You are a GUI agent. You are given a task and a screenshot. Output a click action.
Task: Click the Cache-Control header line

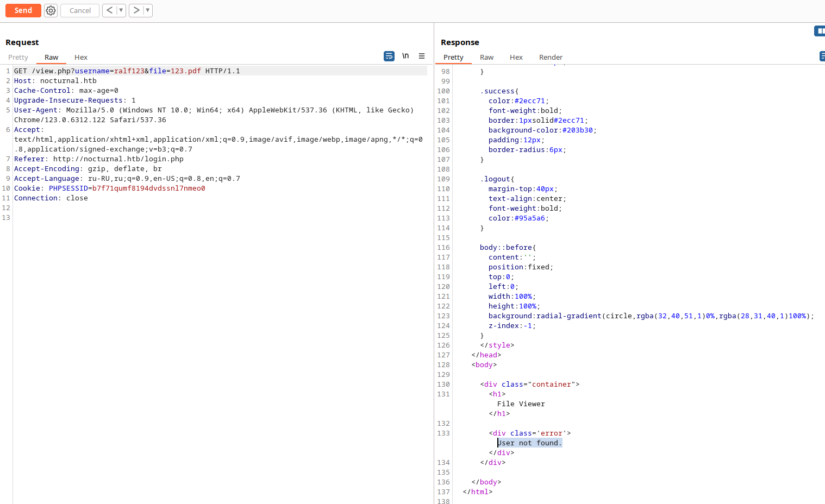click(66, 91)
